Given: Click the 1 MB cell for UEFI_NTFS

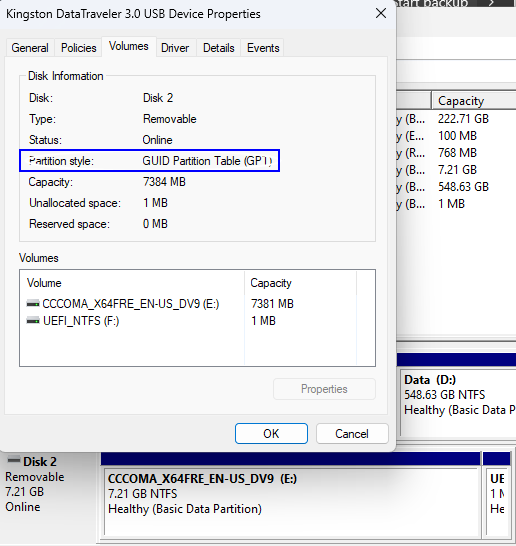Looking at the screenshot, I should (x=263, y=320).
